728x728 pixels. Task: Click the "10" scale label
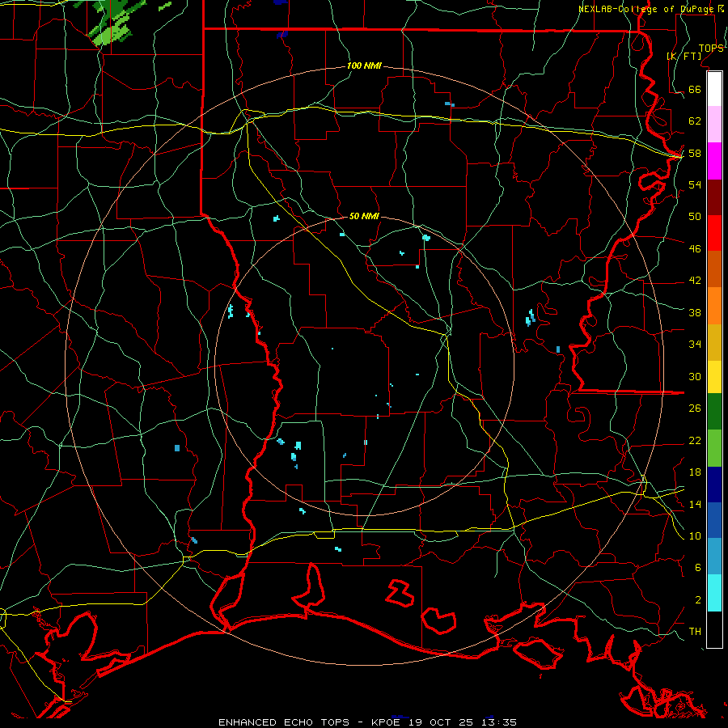point(695,536)
